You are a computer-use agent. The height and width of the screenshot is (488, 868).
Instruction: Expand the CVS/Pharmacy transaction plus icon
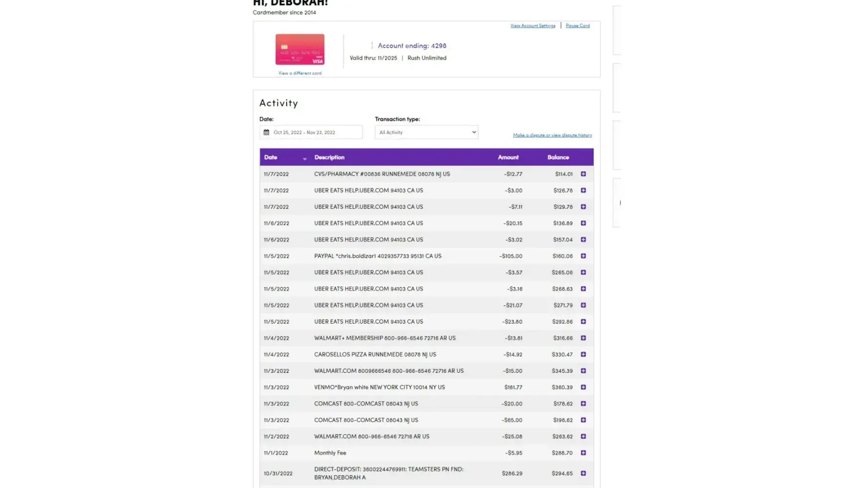coord(583,174)
